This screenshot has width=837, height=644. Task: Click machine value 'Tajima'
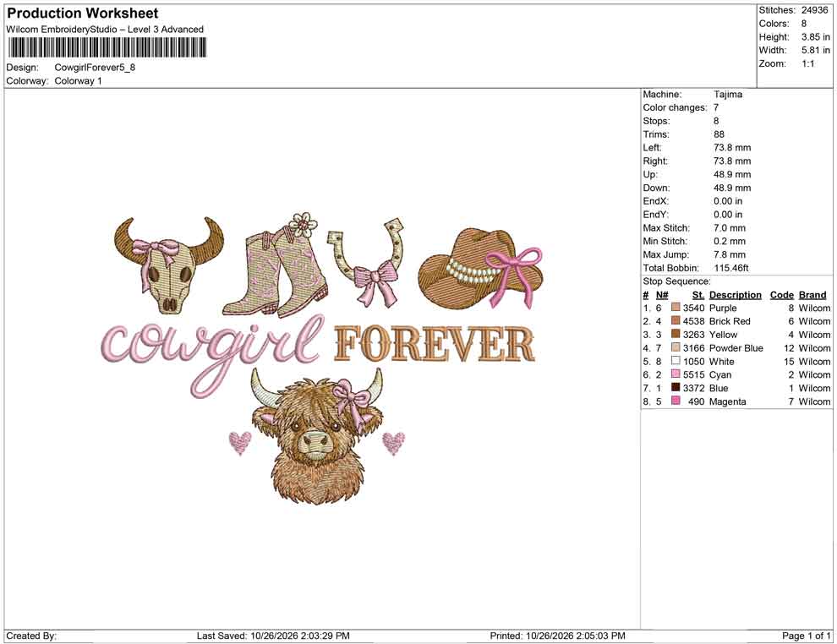728,94
